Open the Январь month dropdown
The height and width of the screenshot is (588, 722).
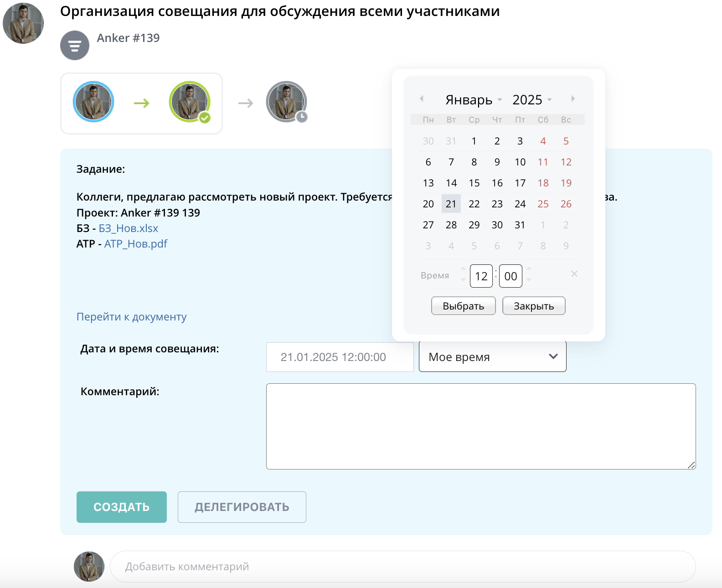click(473, 100)
